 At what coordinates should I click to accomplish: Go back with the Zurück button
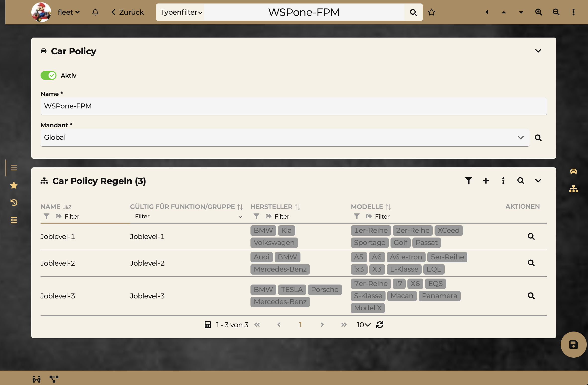(127, 12)
